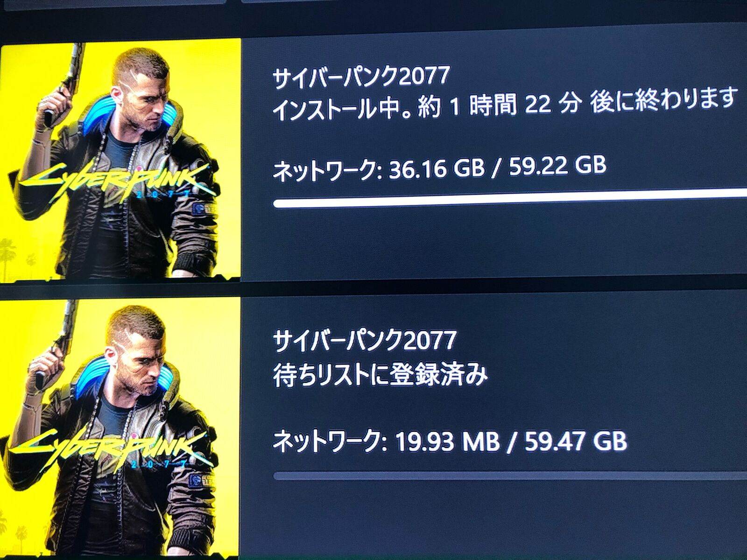The height and width of the screenshot is (560, 747).
Task: Click the 59.47 GB total size value
Action: (x=576, y=441)
